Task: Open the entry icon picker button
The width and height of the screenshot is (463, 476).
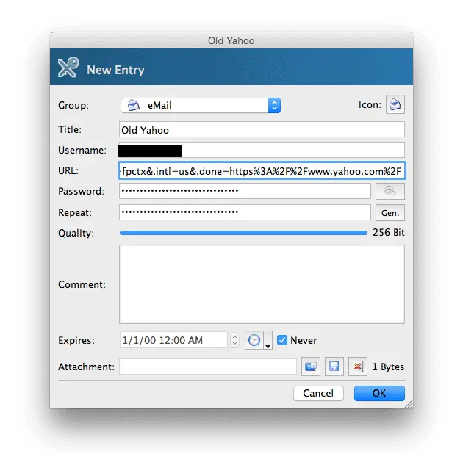Action: point(395,104)
